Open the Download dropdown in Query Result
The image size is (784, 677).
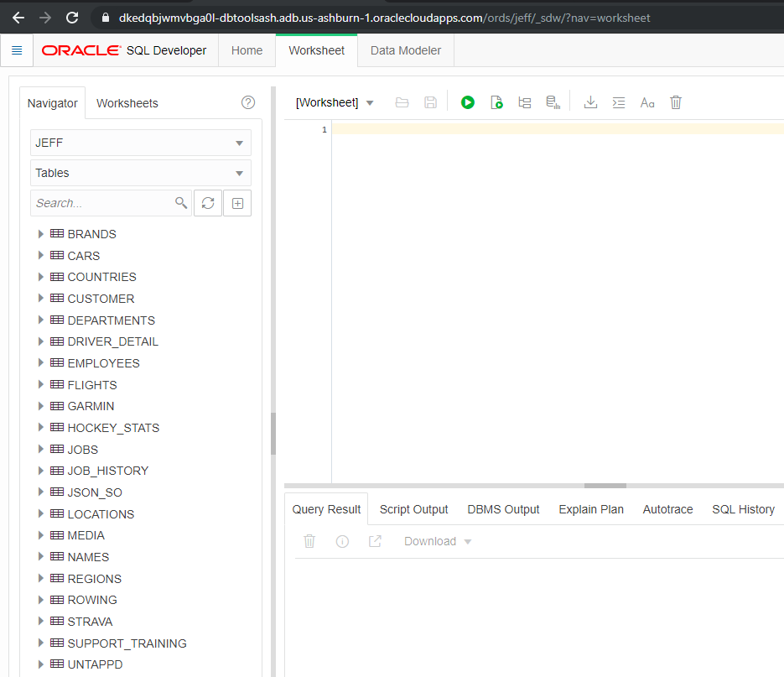point(438,541)
